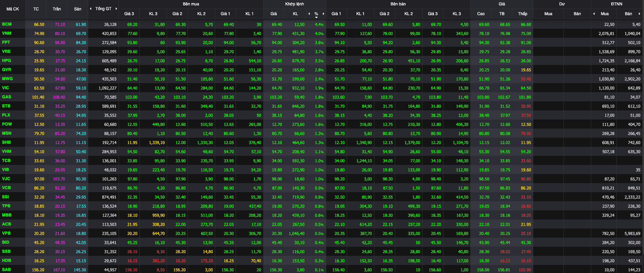Open BCM stock symbol

(x=7, y=24)
